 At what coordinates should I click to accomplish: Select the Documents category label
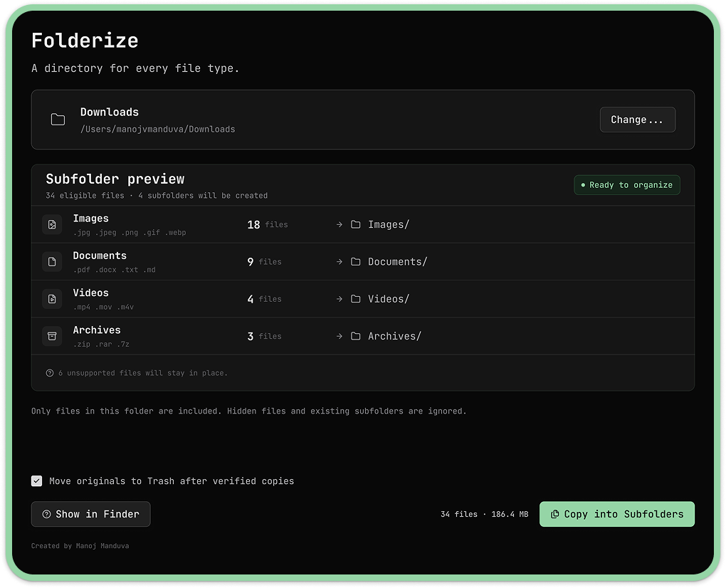pos(100,256)
